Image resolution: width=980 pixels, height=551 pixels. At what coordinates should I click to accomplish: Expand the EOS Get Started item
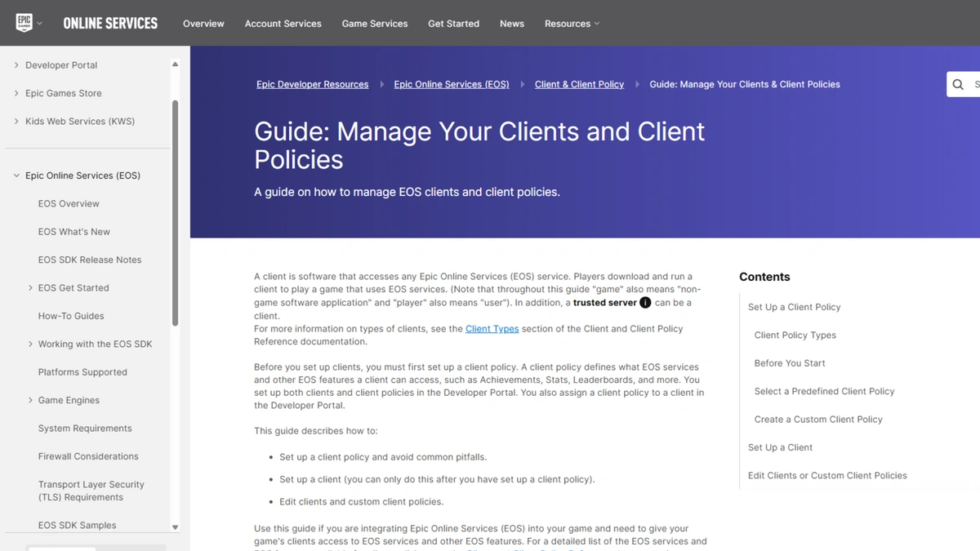click(x=30, y=288)
